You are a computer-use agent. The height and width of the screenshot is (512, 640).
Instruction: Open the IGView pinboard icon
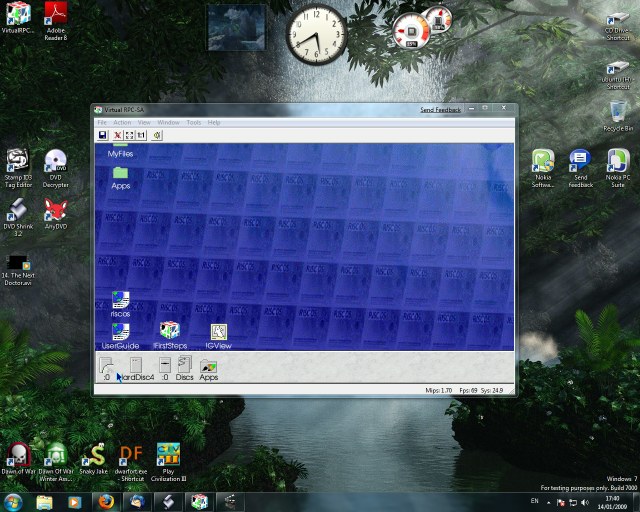(218, 334)
